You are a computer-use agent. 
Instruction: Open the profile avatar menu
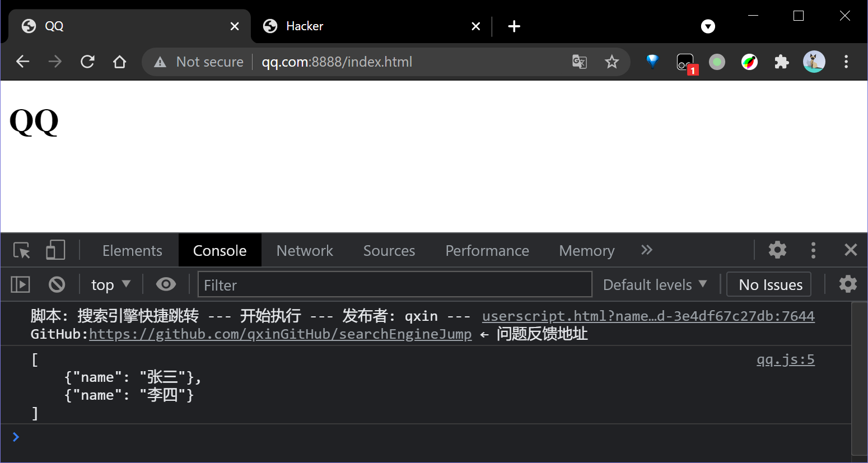pos(814,62)
